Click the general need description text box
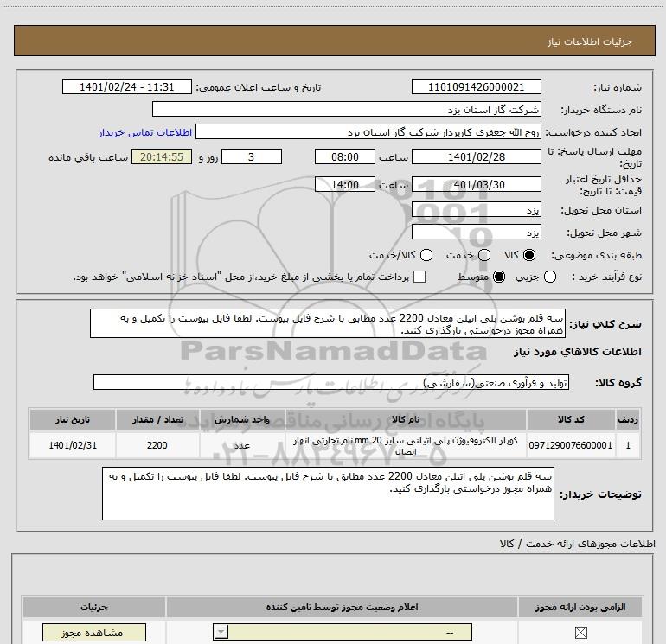This screenshot has width=666, height=644. coord(328,324)
